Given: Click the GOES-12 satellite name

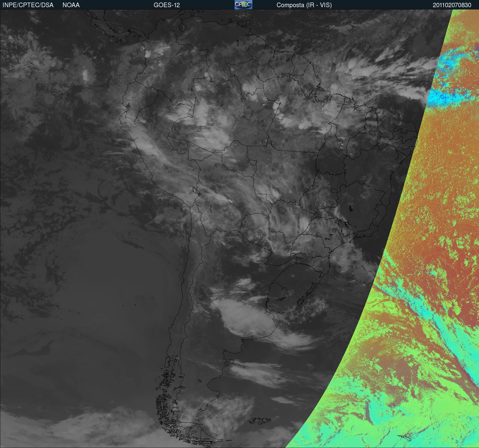Looking at the screenshot, I should (x=166, y=5).
